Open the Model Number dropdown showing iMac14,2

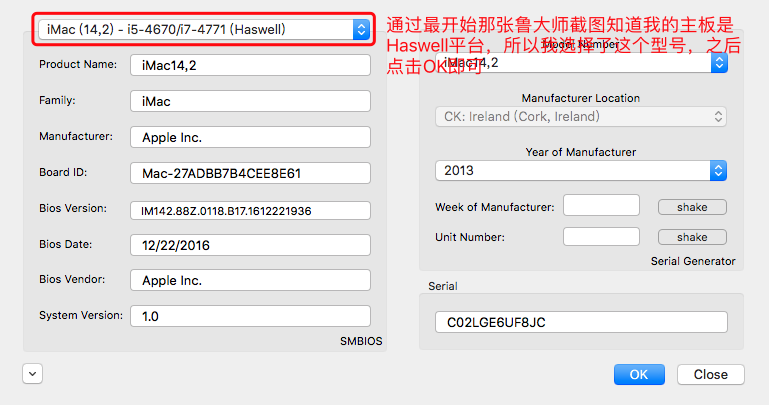581,63
